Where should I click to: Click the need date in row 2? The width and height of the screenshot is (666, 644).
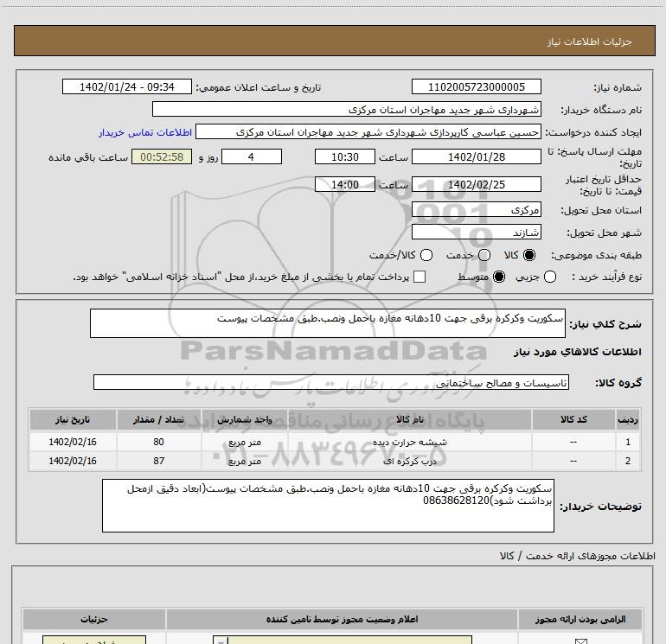[x=73, y=461]
